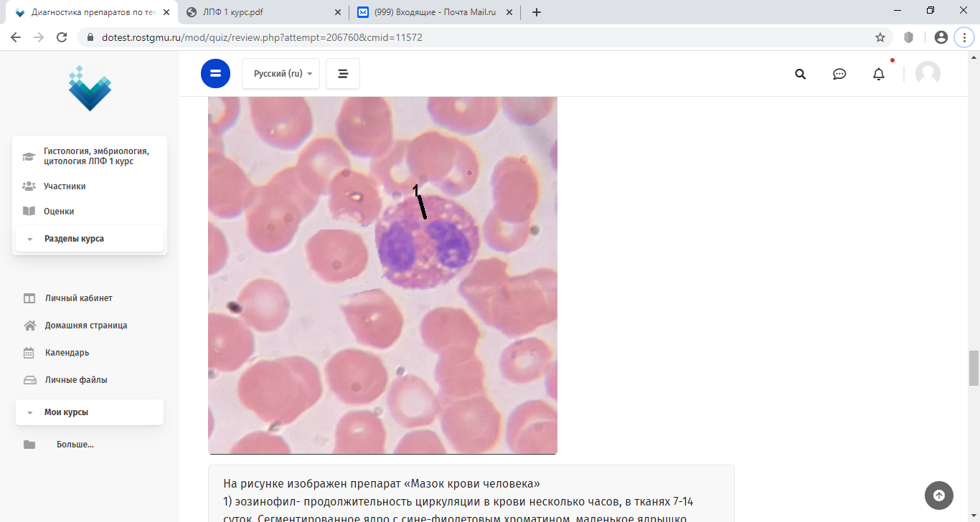Click the scroll-to-top arrow button

[939, 494]
